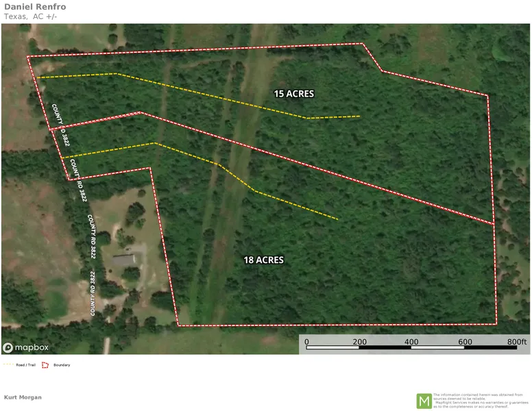Click the 18 ACRES parcel label
Image resolution: width=532 pixels, height=411 pixels.
click(x=264, y=260)
